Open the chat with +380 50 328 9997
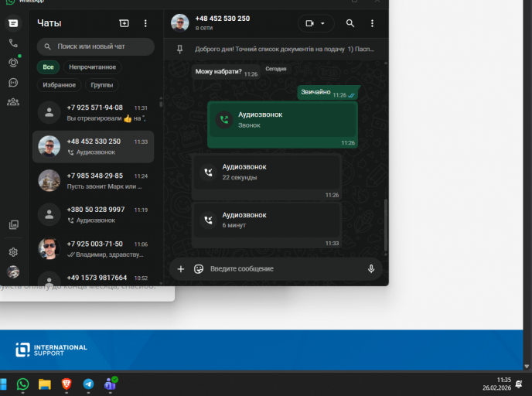 click(x=94, y=215)
